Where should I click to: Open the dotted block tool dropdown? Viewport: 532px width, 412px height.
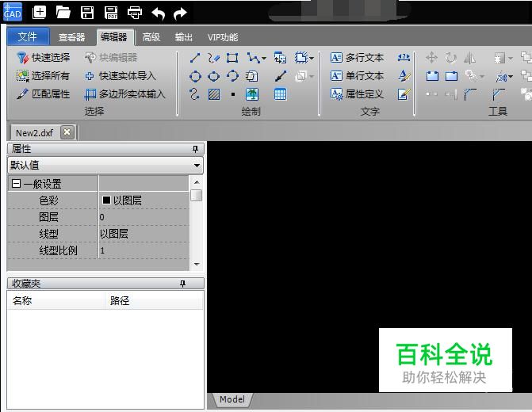click(x=312, y=59)
